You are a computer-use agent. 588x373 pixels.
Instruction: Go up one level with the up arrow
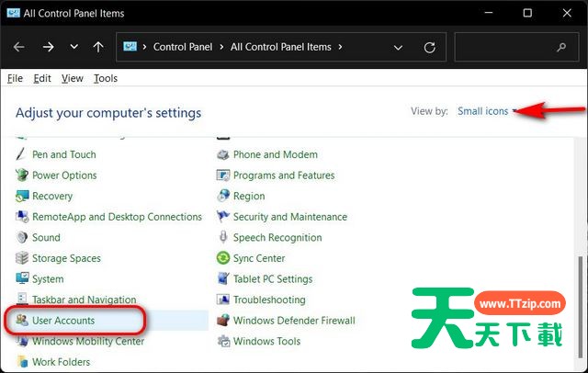[x=98, y=47]
